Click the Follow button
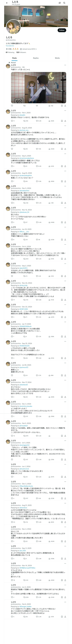Viewport: 72px width, 644px height. pos(62,30)
